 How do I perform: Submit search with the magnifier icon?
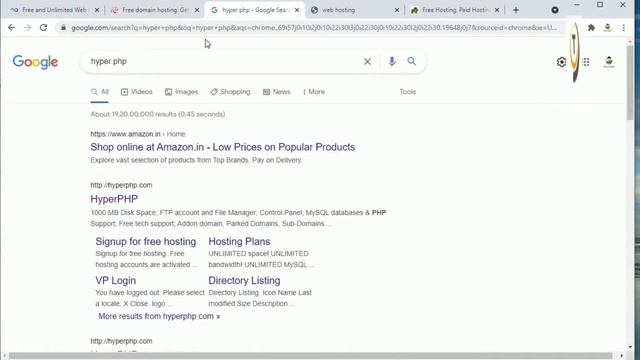(411, 61)
